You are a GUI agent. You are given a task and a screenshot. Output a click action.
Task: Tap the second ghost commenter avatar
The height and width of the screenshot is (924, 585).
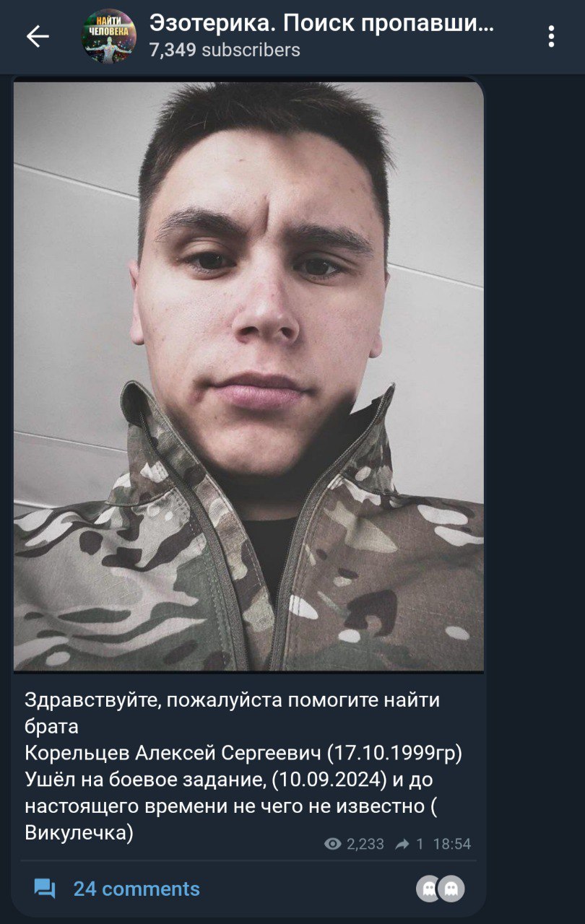452,889
